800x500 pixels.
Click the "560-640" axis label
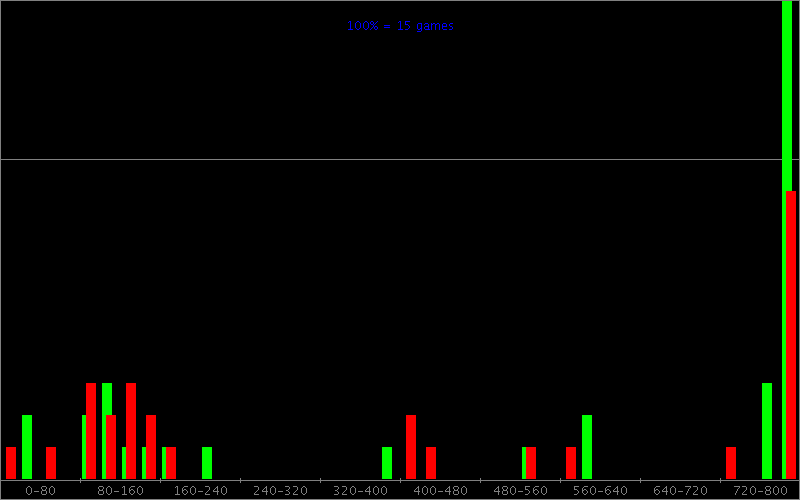(601, 491)
